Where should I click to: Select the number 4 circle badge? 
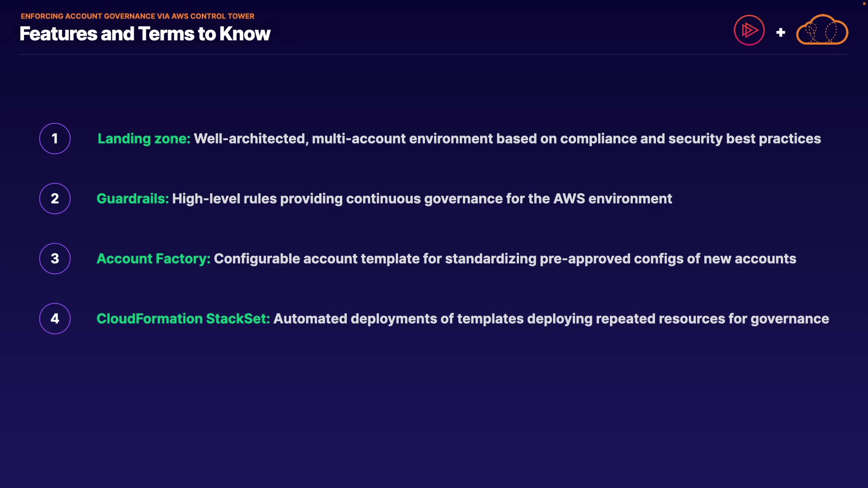tap(55, 319)
